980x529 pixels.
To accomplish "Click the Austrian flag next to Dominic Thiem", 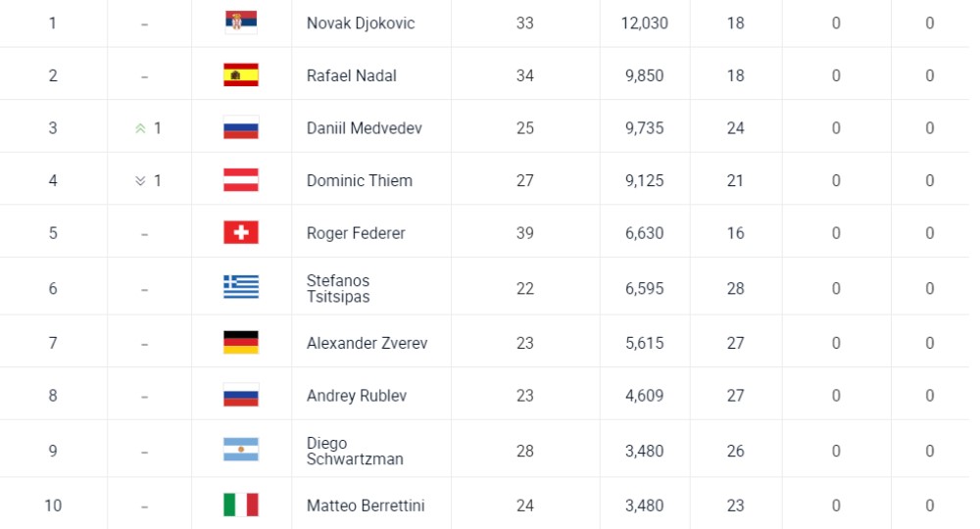I will tap(241, 180).
